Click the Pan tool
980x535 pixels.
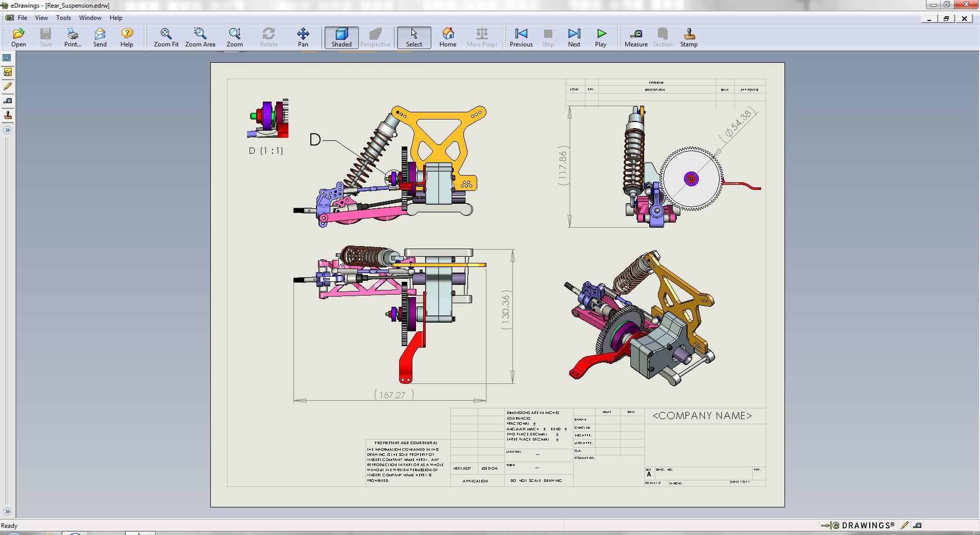(303, 37)
